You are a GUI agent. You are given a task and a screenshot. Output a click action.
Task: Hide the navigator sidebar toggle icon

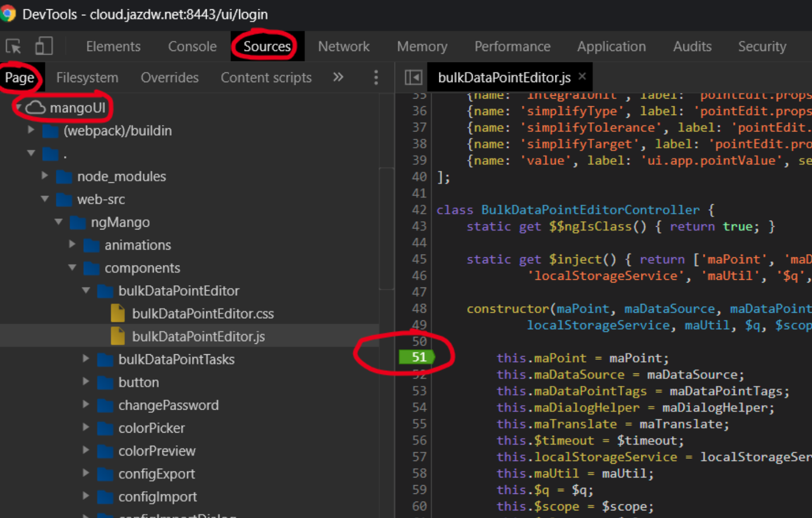click(x=413, y=77)
